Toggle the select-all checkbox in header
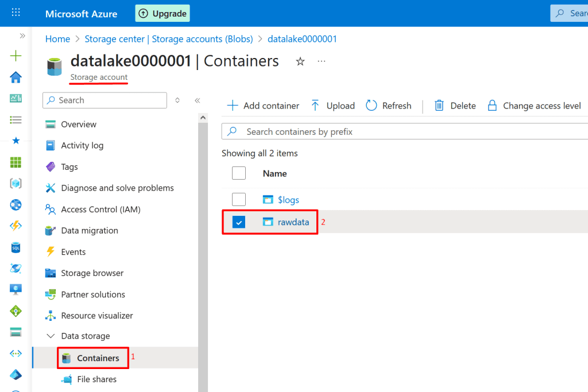588x392 pixels. [x=239, y=173]
